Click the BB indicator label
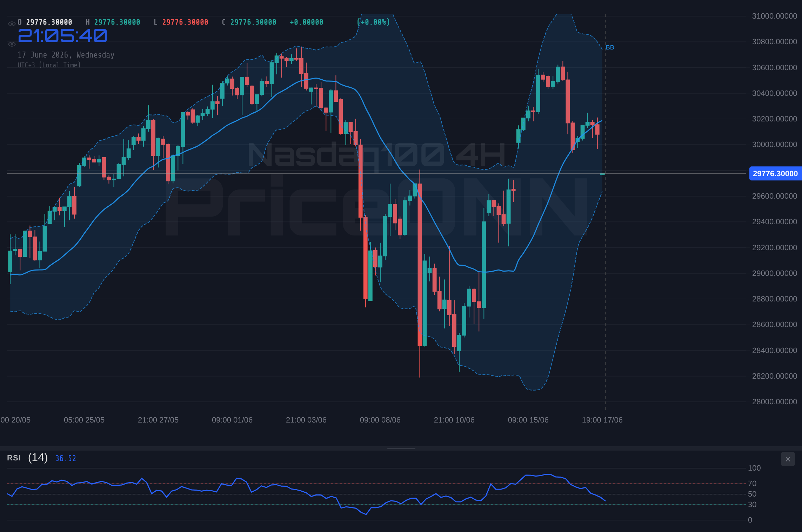 [x=610, y=47]
